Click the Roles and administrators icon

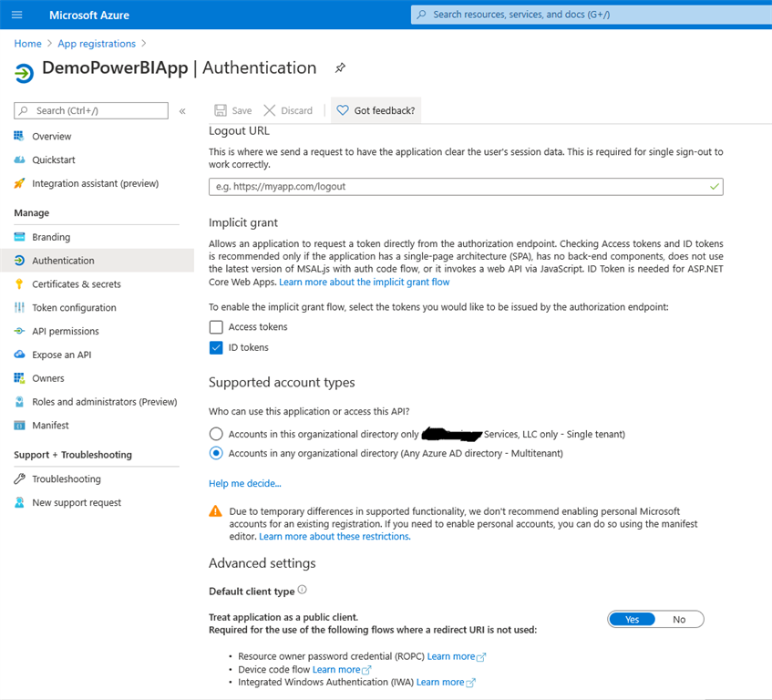(x=19, y=402)
